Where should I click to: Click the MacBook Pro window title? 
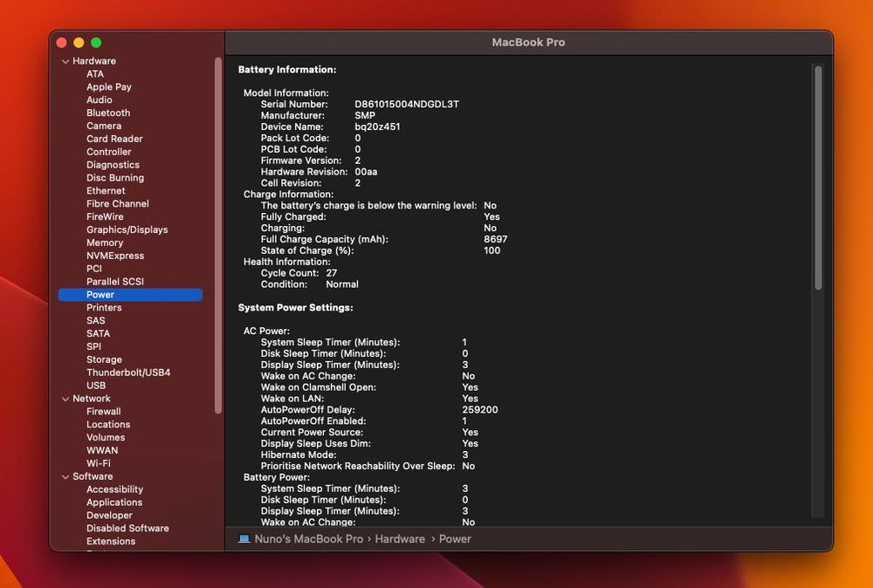tap(528, 42)
